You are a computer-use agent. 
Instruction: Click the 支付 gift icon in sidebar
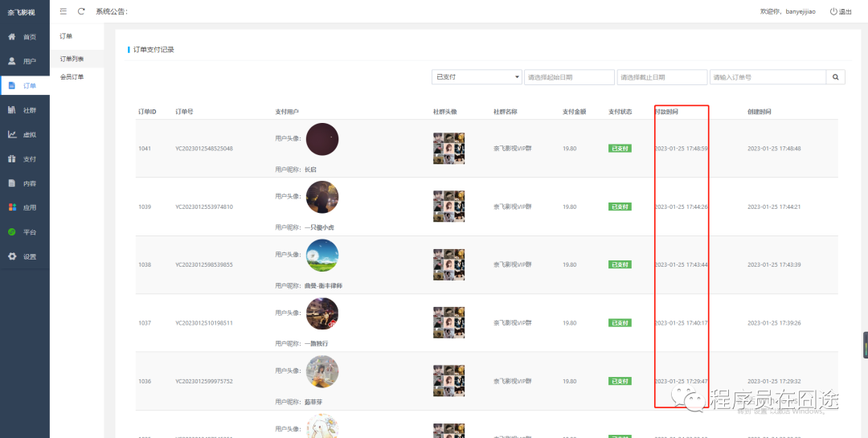[x=12, y=159]
